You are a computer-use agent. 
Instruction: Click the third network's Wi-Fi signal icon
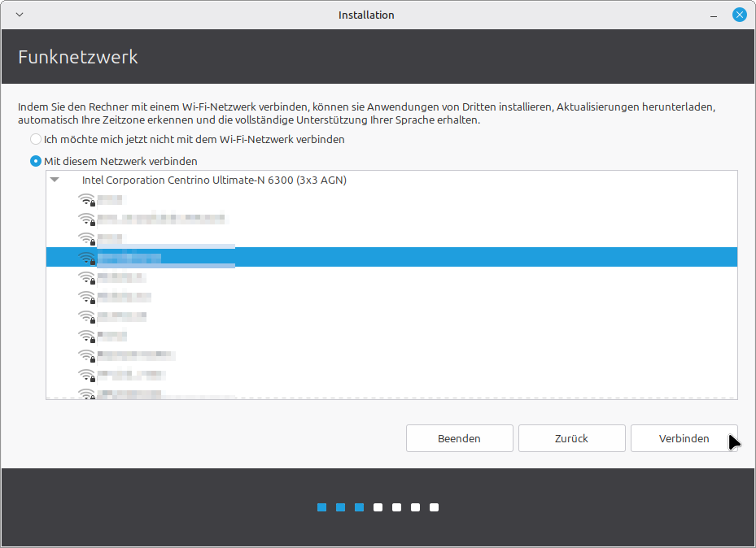pos(86,238)
